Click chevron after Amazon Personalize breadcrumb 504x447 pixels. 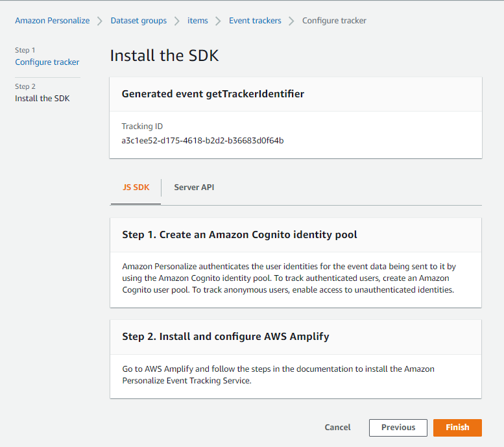pyautogui.click(x=100, y=21)
